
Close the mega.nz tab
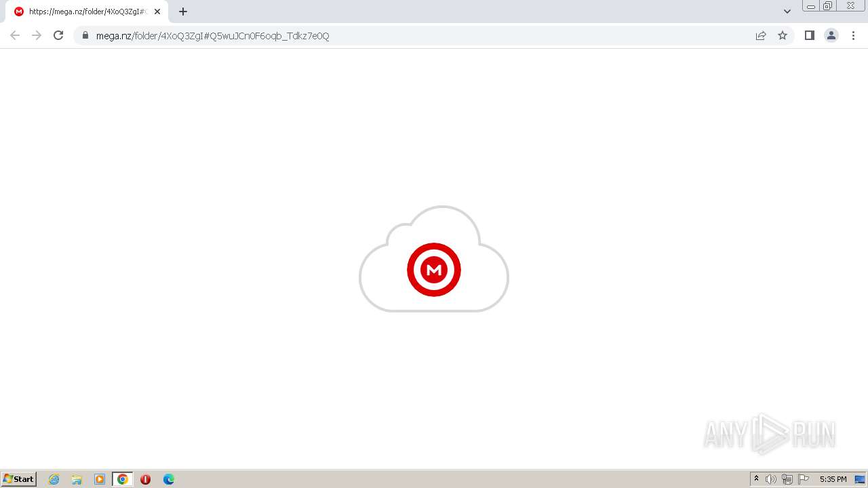(x=157, y=12)
